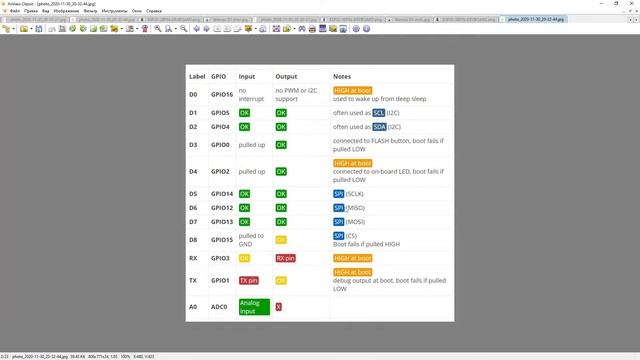Click the file name in the status bar

[x=40, y=356]
